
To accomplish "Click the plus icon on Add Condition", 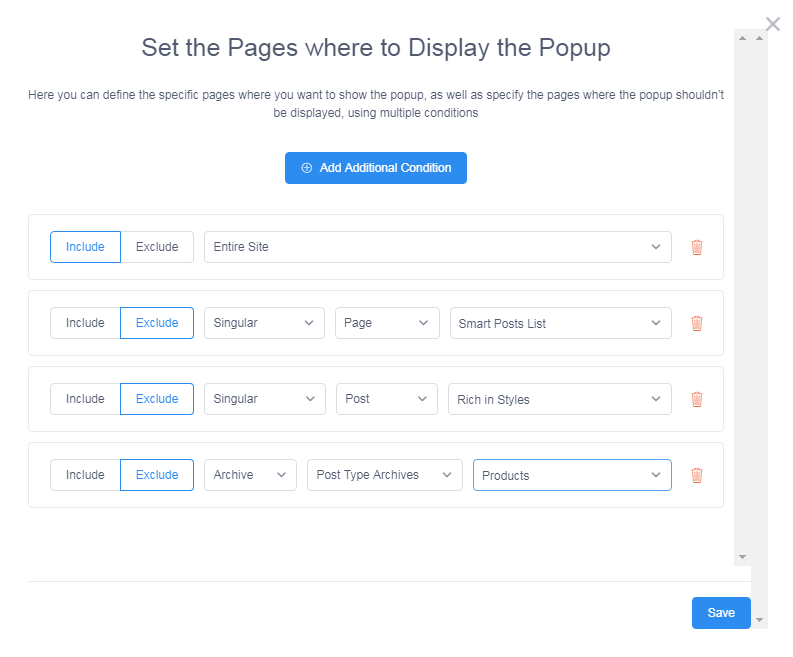I will coord(306,168).
